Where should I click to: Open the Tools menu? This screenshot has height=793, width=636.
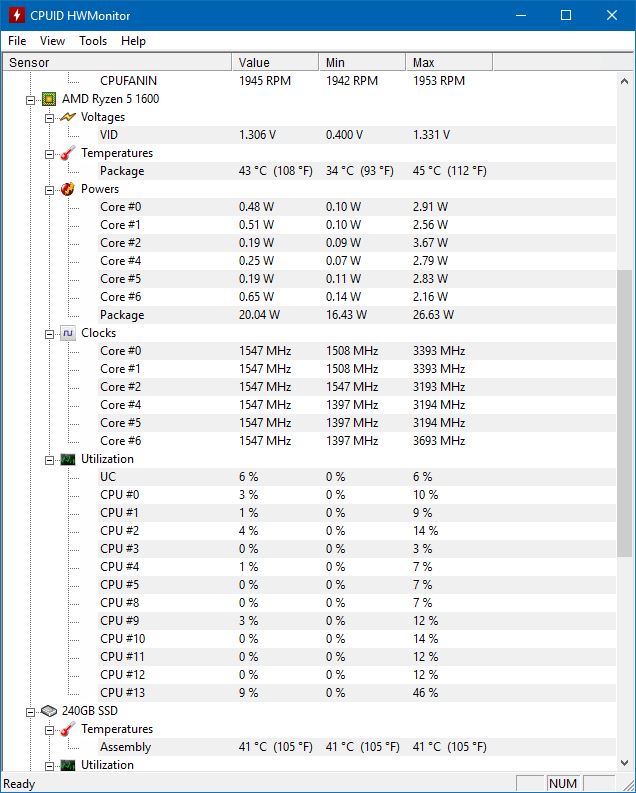click(x=93, y=41)
